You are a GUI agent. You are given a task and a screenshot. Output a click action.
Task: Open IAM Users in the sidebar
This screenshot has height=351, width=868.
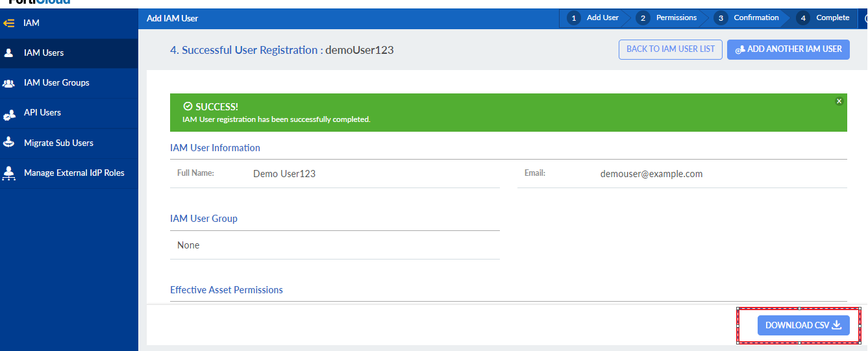[69, 53]
